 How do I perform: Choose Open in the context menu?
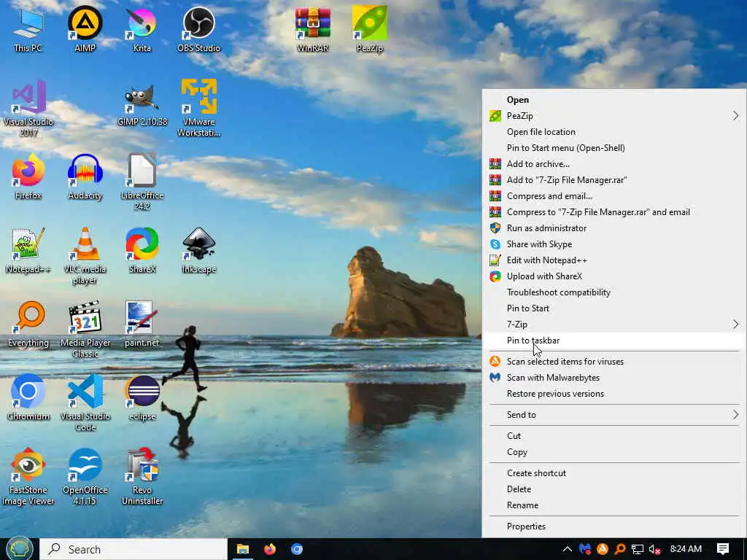pos(614,100)
